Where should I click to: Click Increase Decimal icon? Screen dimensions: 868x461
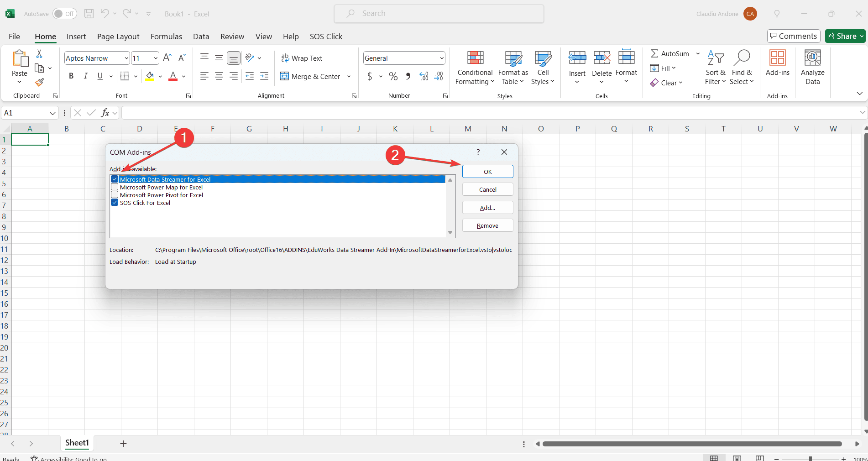pyautogui.click(x=424, y=76)
